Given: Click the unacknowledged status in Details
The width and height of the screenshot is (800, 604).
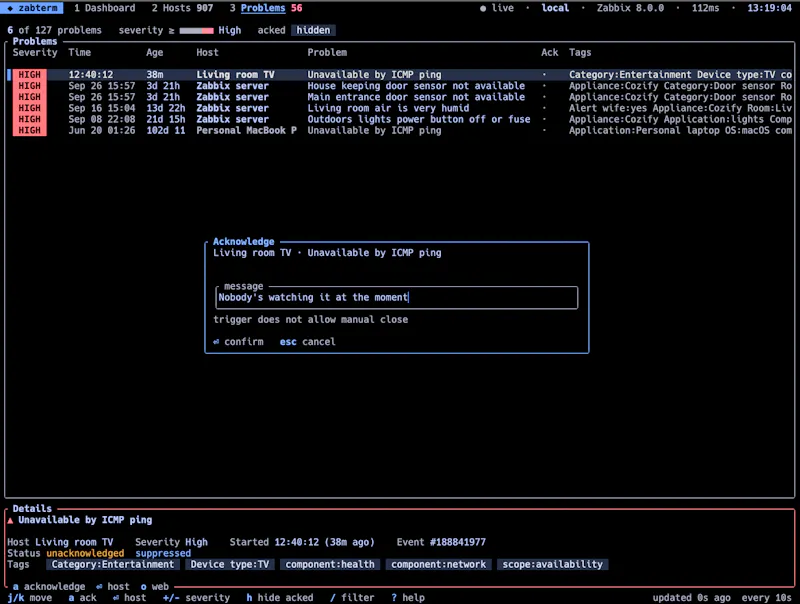Looking at the screenshot, I should tap(85, 553).
